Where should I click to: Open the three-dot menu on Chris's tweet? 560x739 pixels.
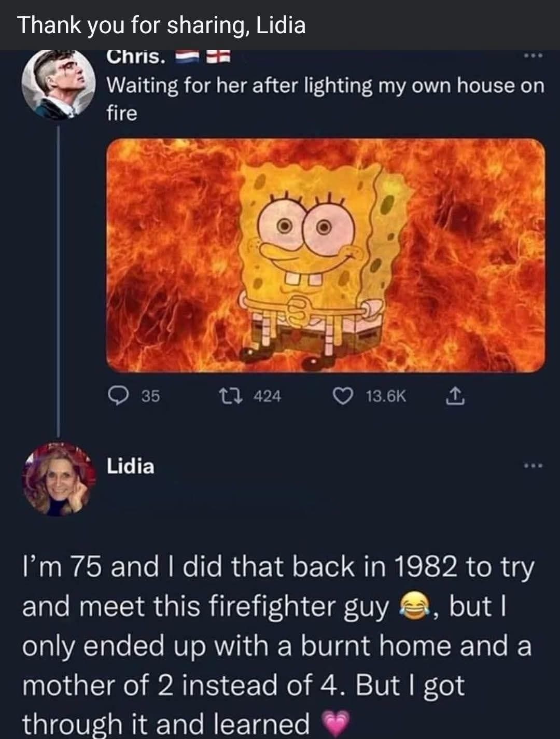pyautogui.click(x=533, y=56)
